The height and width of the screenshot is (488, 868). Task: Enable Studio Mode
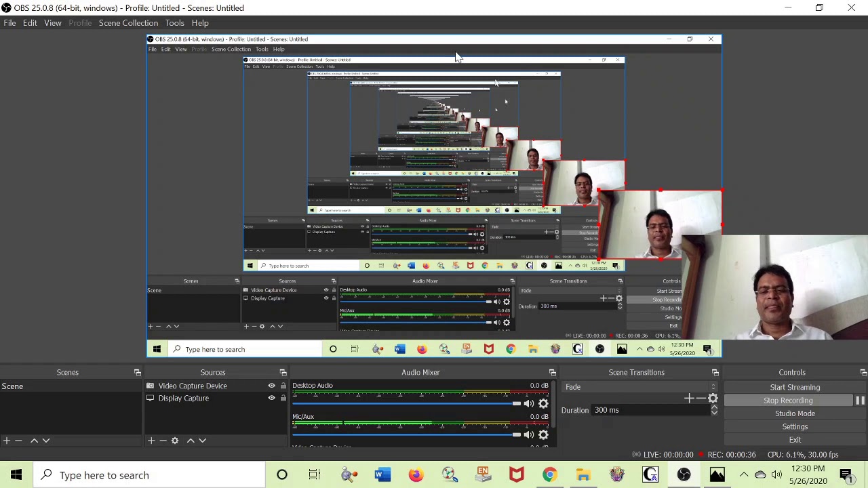[x=795, y=413]
